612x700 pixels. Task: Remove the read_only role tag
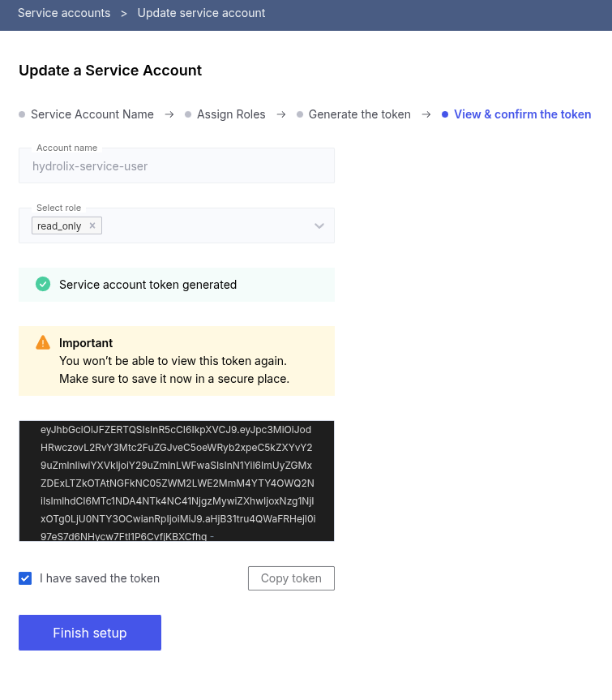tap(92, 225)
